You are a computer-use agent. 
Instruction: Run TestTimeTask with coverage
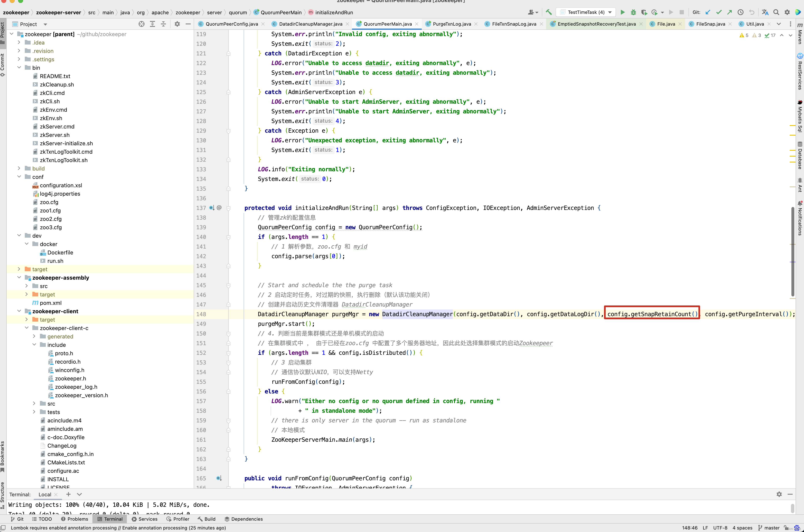point(644,12)
